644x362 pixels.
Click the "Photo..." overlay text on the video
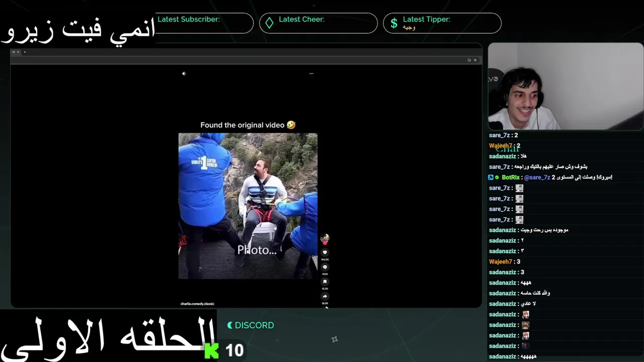coord(257,250)
